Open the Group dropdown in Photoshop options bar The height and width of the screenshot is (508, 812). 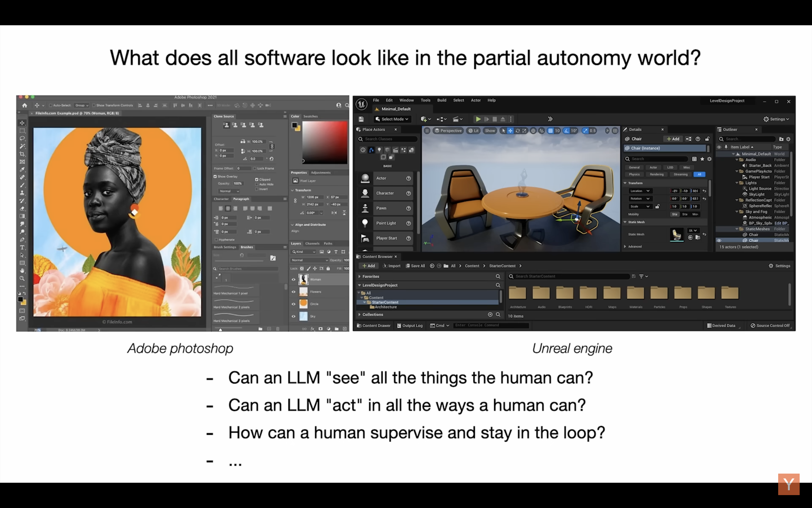[x=82, y=105]
